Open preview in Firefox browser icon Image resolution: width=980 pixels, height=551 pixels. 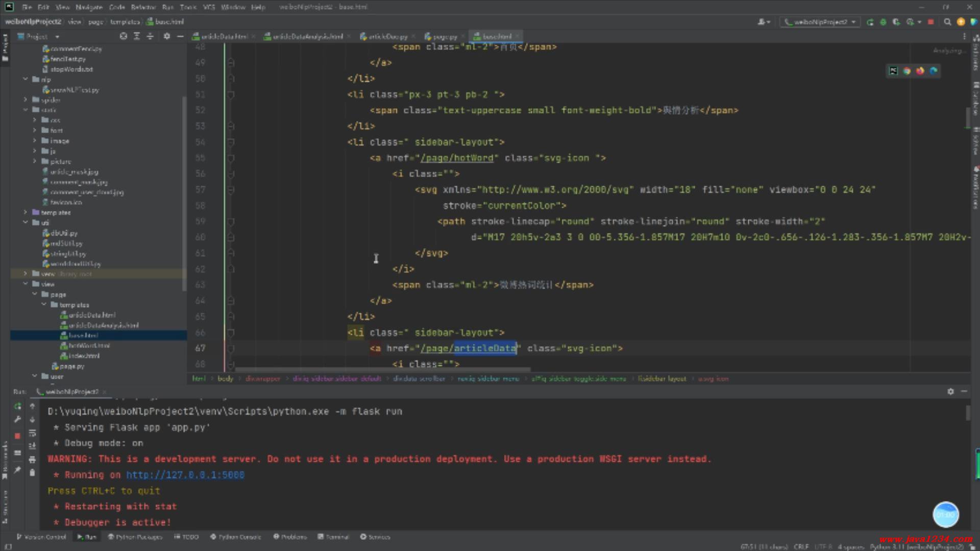pyautogui.click(x=920, y=71)
